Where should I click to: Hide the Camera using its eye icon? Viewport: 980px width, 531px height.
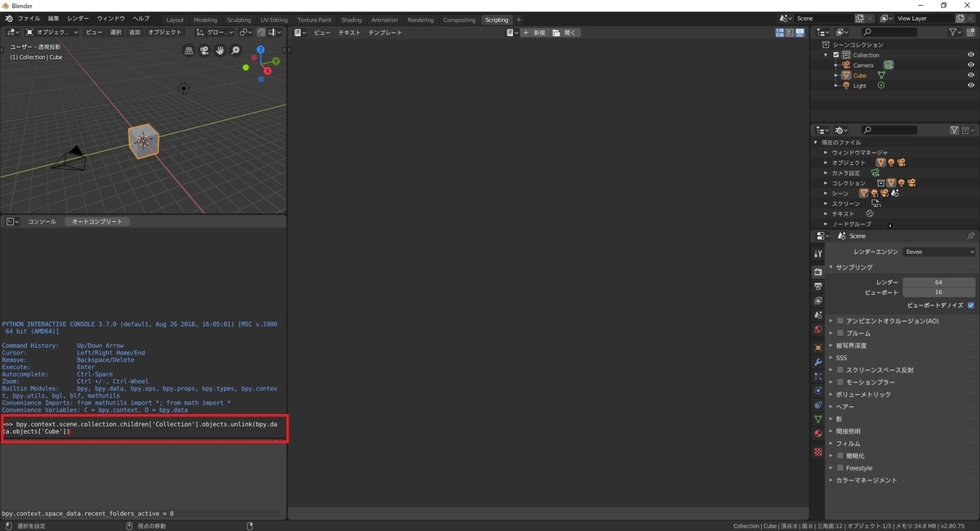[x=971, y=65]
